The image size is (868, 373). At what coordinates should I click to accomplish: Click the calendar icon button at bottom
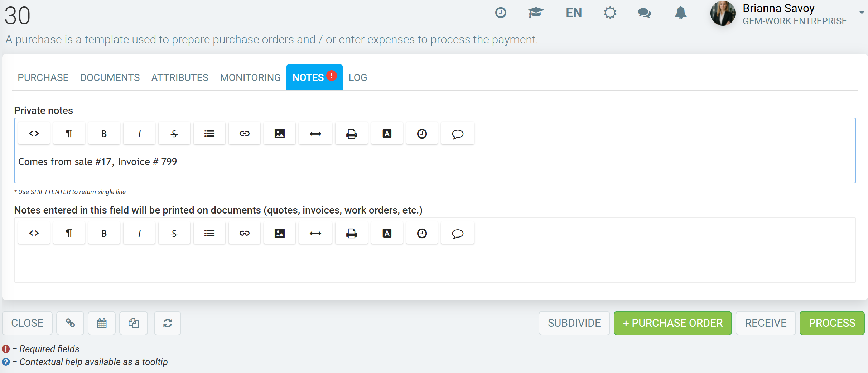click(x=102, y=323)
